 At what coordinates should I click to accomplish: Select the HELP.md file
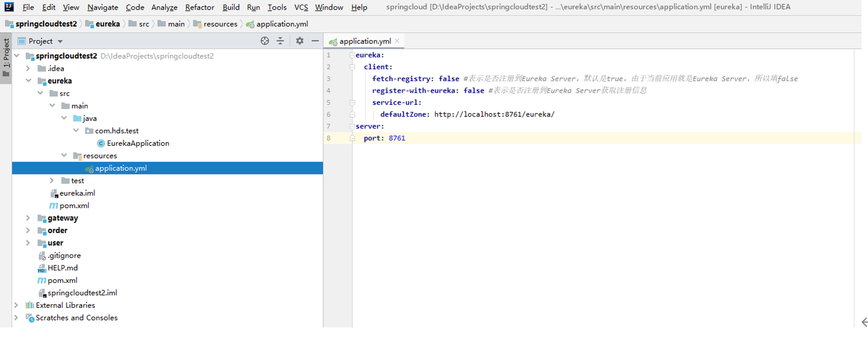(x=58, y=268)
